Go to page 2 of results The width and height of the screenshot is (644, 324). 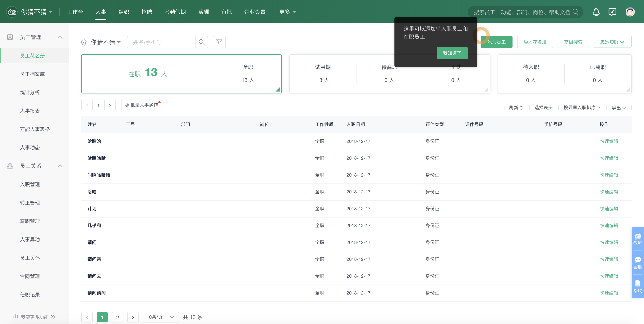coord(117,317)
